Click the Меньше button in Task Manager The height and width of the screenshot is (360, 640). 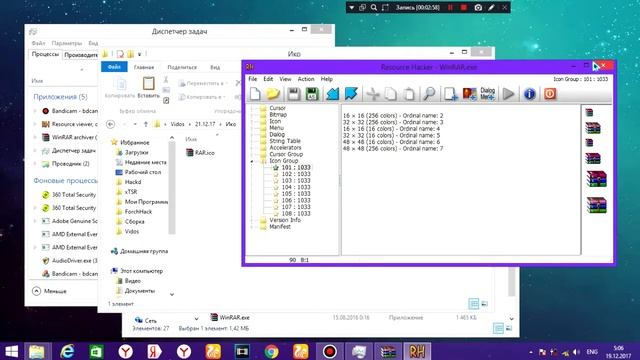(x=49, y=291)
